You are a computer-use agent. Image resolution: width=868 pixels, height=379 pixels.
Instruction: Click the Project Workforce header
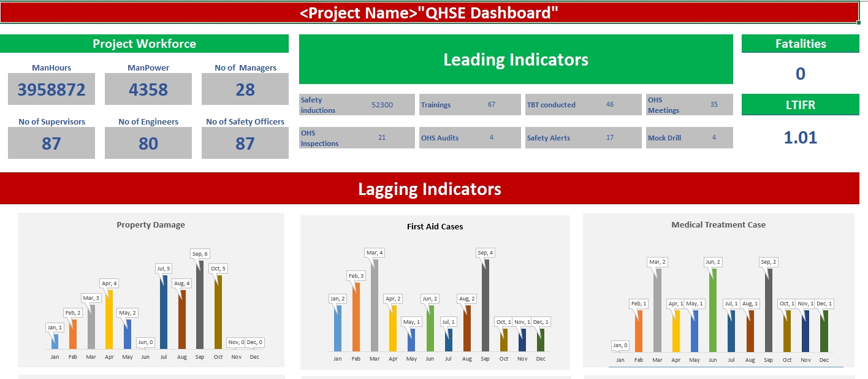[144, 44]
